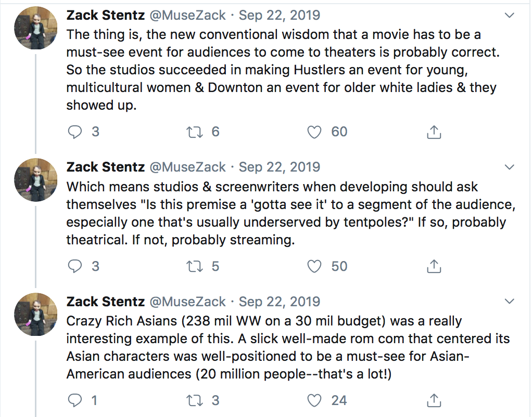532x417 pixels.
Task: Reply to the Crazy Rich Asians tweet
Action: point(75,400)
